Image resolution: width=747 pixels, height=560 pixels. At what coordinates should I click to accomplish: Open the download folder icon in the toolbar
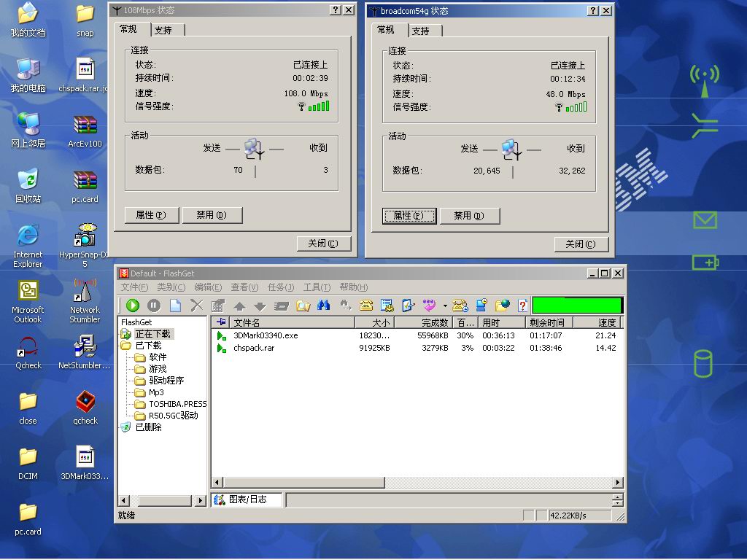303,306
